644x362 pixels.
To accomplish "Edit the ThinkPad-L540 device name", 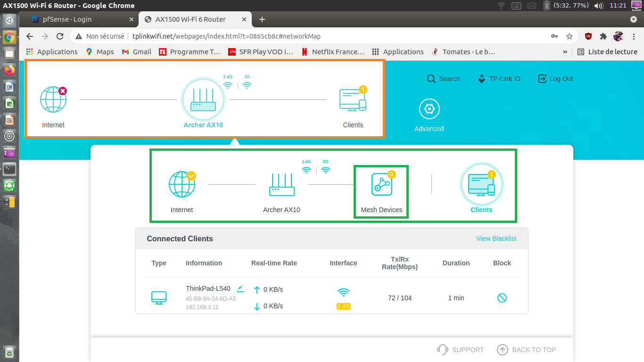I will coord(240,288).
